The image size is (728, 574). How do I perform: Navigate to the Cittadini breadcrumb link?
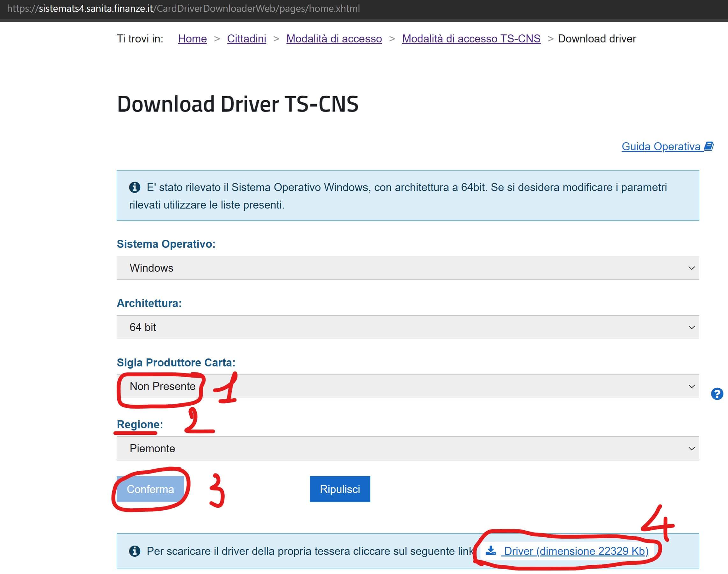coord(246,39)
